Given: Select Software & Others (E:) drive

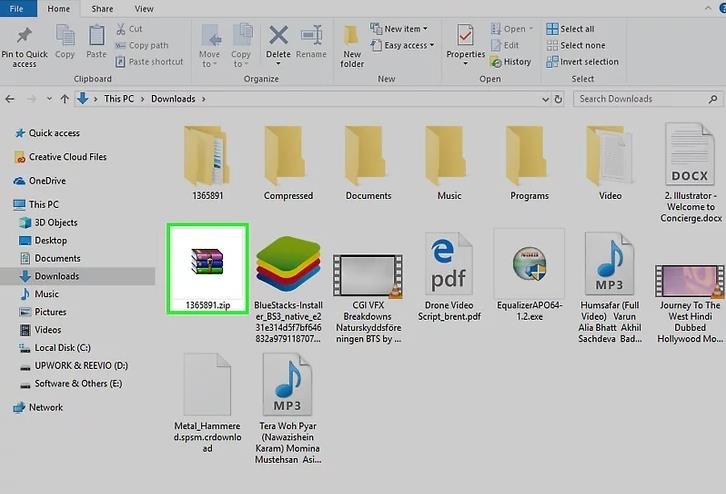Looking at the screenshot, I should coord(70,384).
